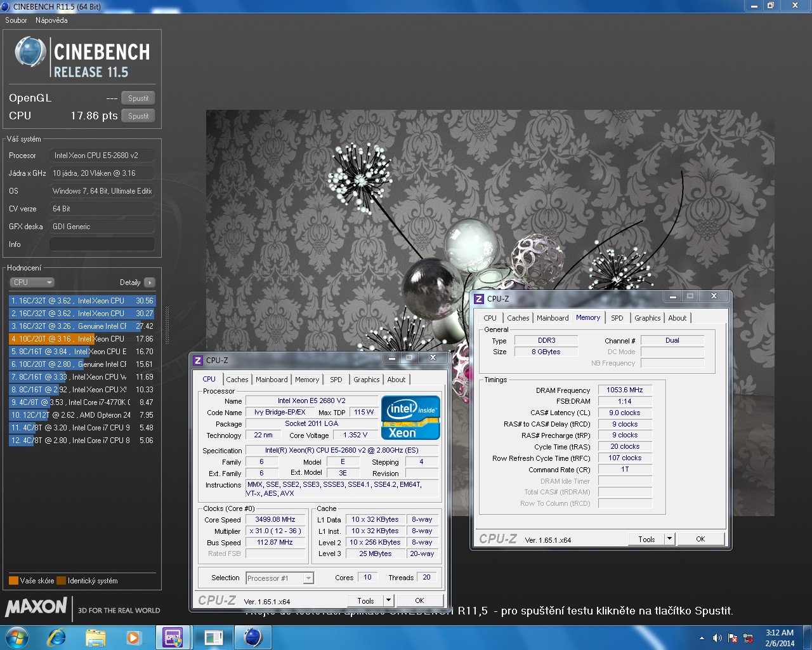812x650 pixels.
Task: Click the multiplier value x 31.0 ( 12 - 36 )
Action: (275, 531)
